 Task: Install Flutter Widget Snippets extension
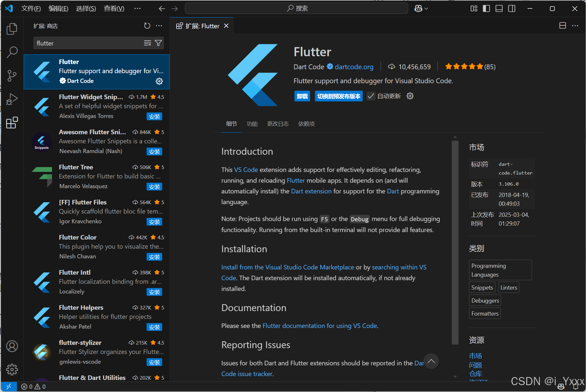coord(154,116)
